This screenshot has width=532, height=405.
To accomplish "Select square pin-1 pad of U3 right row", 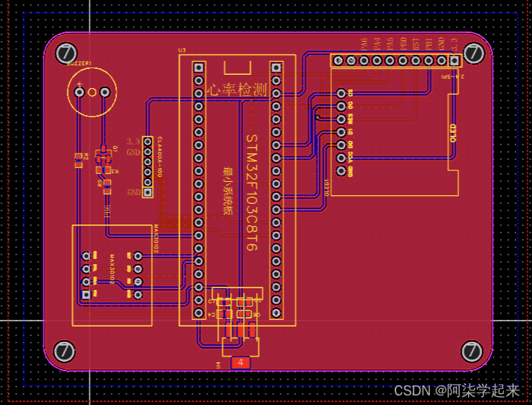I will 276,67.
